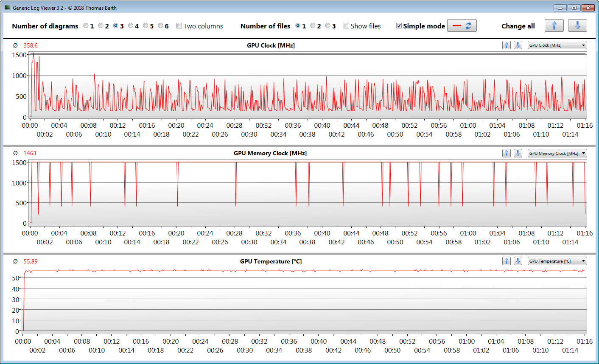Set number of diagrams to 6
599x364 pixels.
tap(160, 26)
